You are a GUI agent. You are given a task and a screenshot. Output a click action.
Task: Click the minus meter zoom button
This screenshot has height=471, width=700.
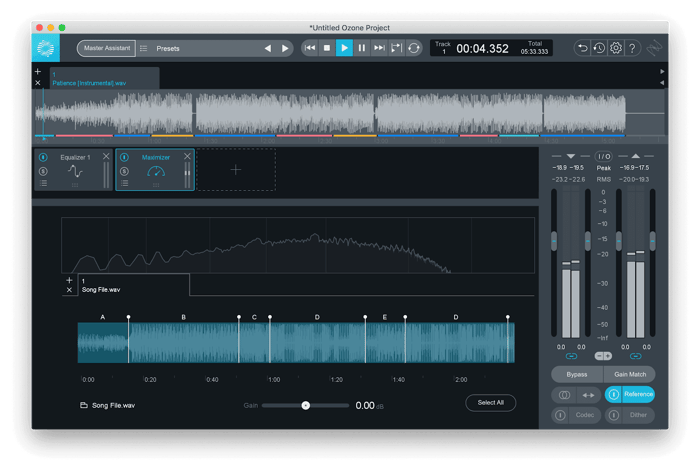[x=599, y=356]
